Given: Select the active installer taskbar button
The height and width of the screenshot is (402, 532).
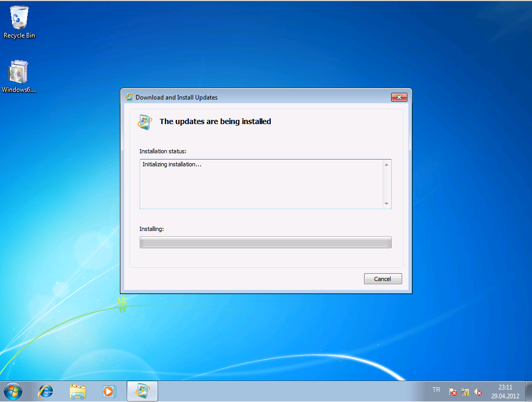Looking at the screenshot, I should 142,391.
